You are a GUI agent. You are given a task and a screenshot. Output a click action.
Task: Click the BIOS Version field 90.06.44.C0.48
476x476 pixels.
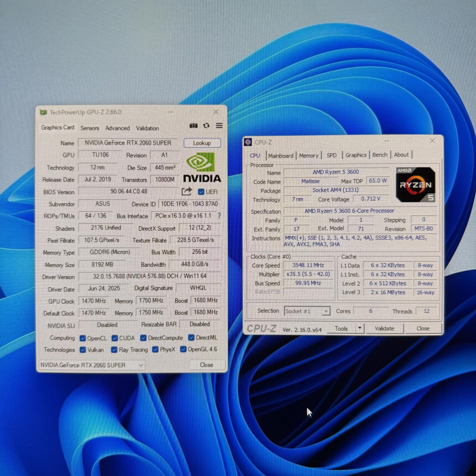point(129,192)
